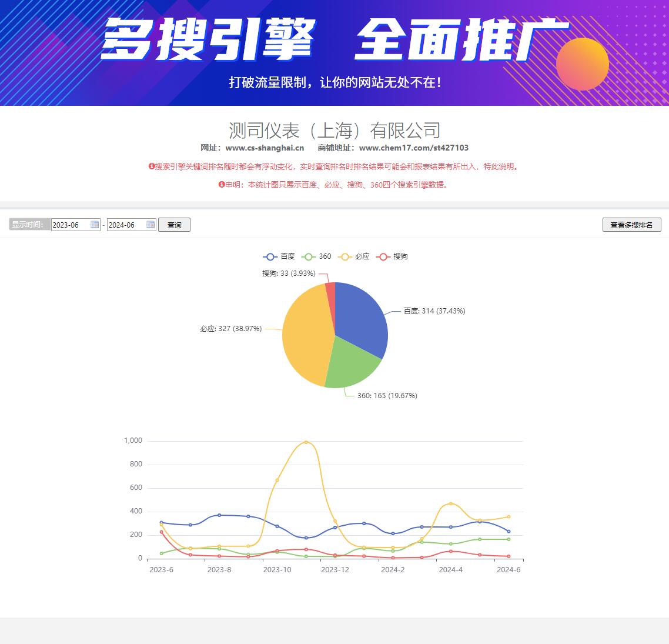Click y-axis label 1,000
Image resolution: width=669 pixels, height=644 pixels.
coord(133,441)
